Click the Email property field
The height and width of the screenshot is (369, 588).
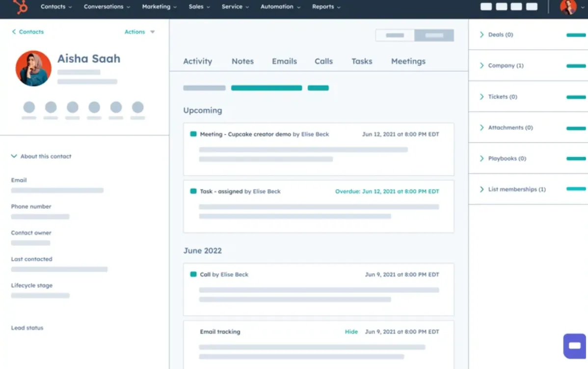click(57, 190)
